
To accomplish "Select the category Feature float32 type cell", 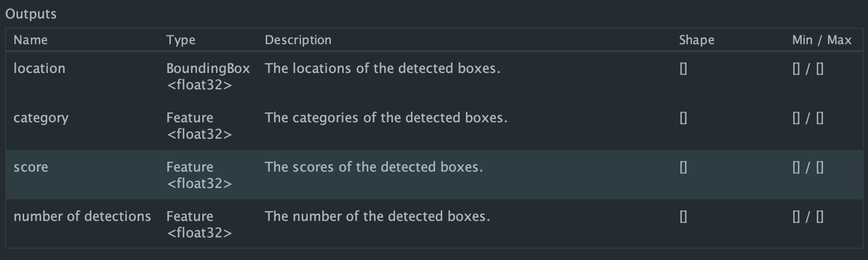I will [200, 126].
